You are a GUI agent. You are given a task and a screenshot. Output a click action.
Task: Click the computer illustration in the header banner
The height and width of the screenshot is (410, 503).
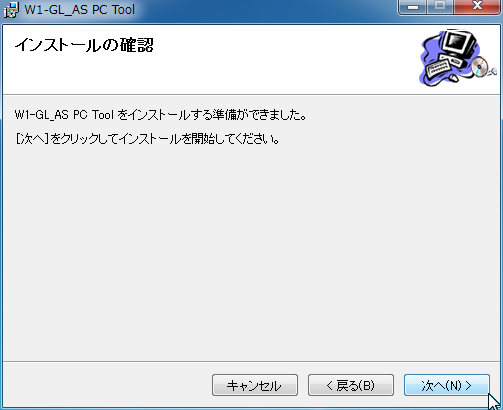[457, 58]
